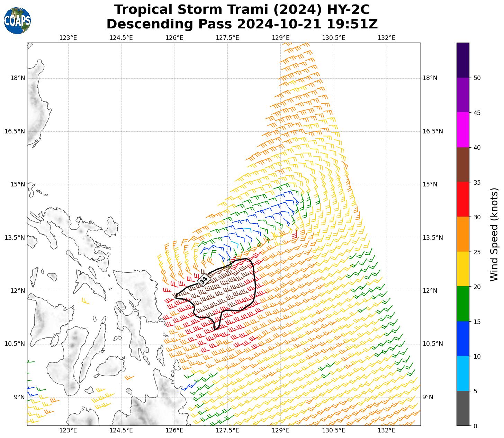This screenshot has height=438, width=504.
Task: Select the blue 10–15 knot color band
Action: 463,339
